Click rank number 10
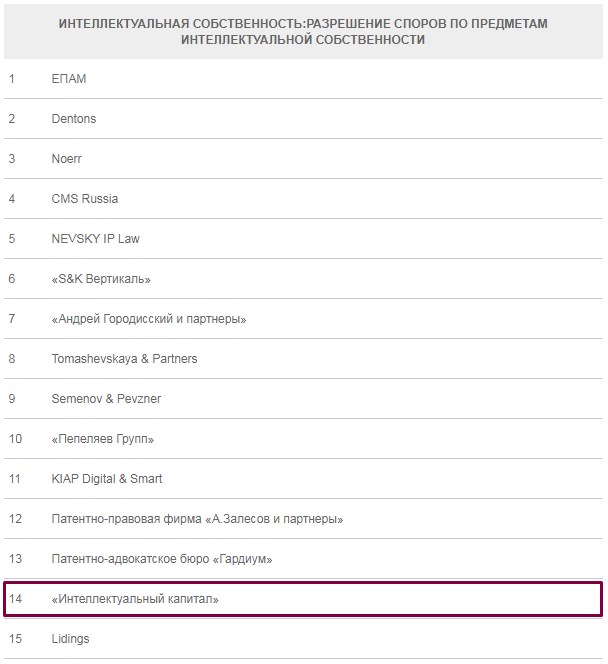Viewport: 608px width, 664px height. [15, 439]
